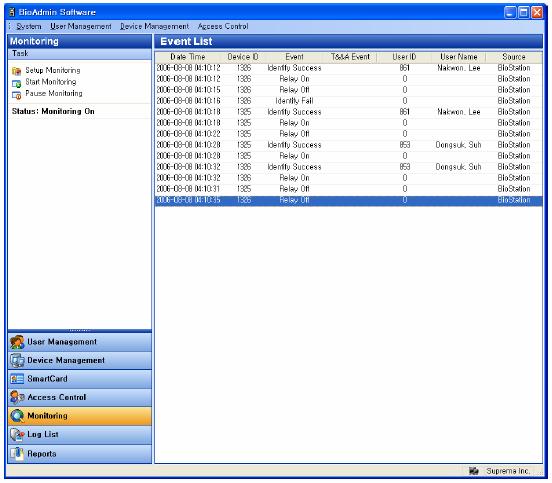Viewport: 552px width, 483px height.
Task: Click the Pause Monitoring icon
Action: point(16,95)
